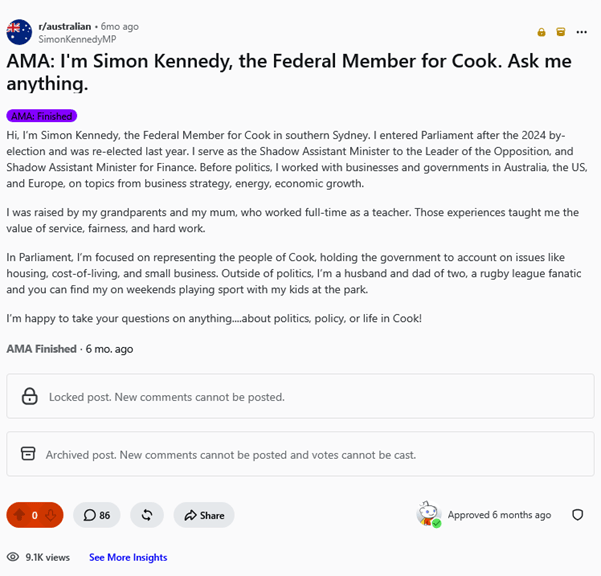Viewport: 601px width, 576px height.
Task: Open SimonKennedyMP's user profile
Action: click(x=77, y=39)
